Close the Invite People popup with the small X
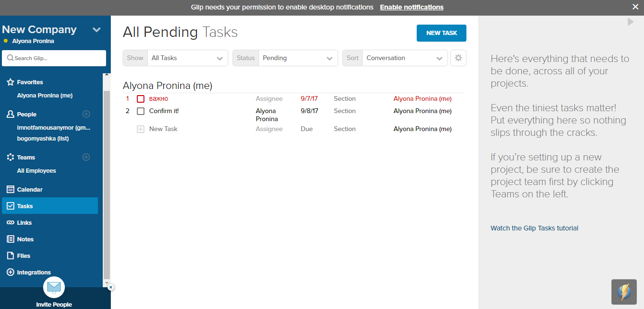Image resolution: width=644 pixels, height=309 pixels. (x=110, y=287)
